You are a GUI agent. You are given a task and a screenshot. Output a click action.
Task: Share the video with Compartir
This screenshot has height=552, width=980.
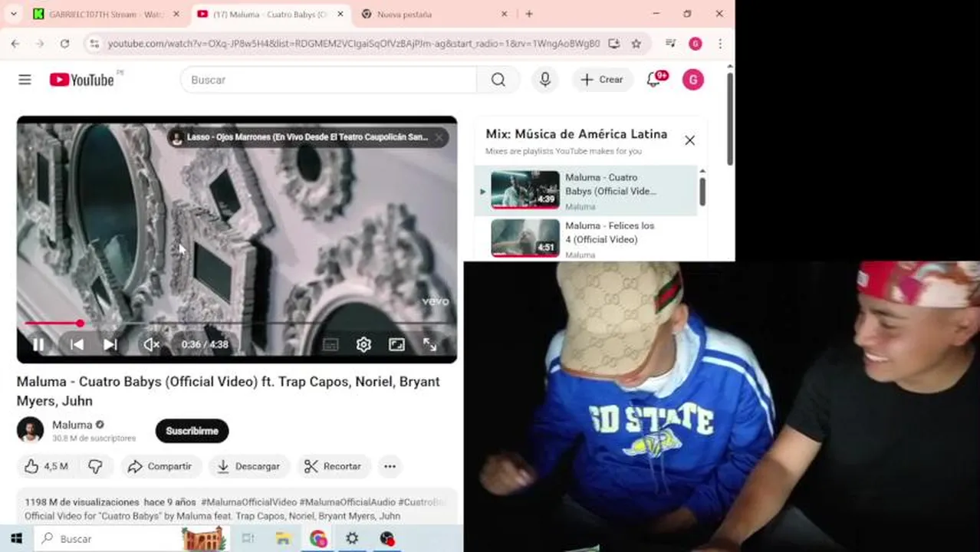(160, 466)
